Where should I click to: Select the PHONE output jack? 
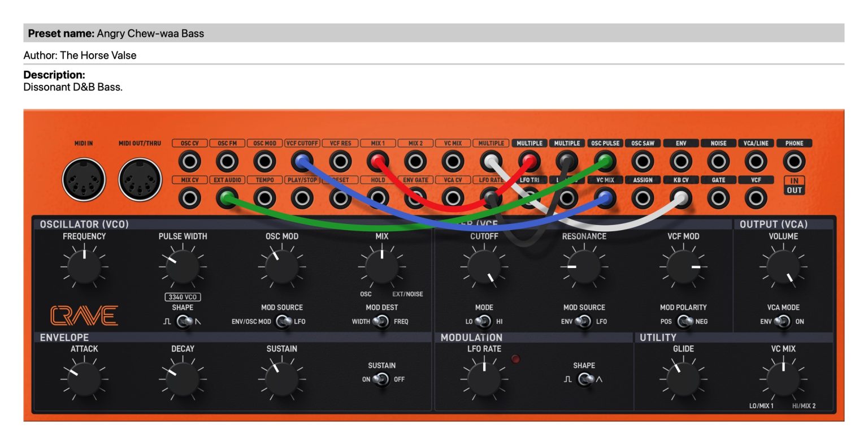click(794, 162)
